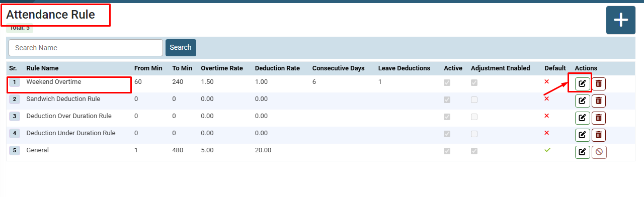Select the Deduction Over Duration Rule name
The width and height of the screenshot is (644, 197).
(x=69, y=116)
